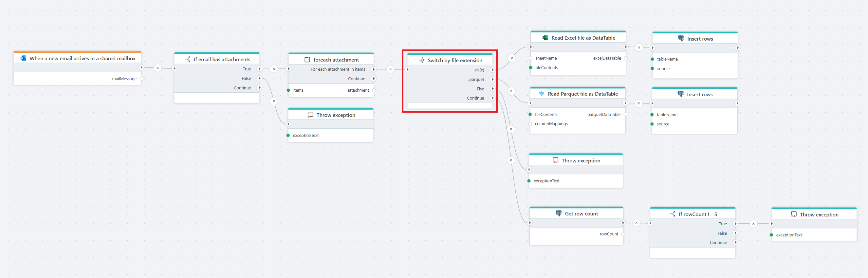Delete the link between Get row count and If rowCount

click(x=636, y=223)
